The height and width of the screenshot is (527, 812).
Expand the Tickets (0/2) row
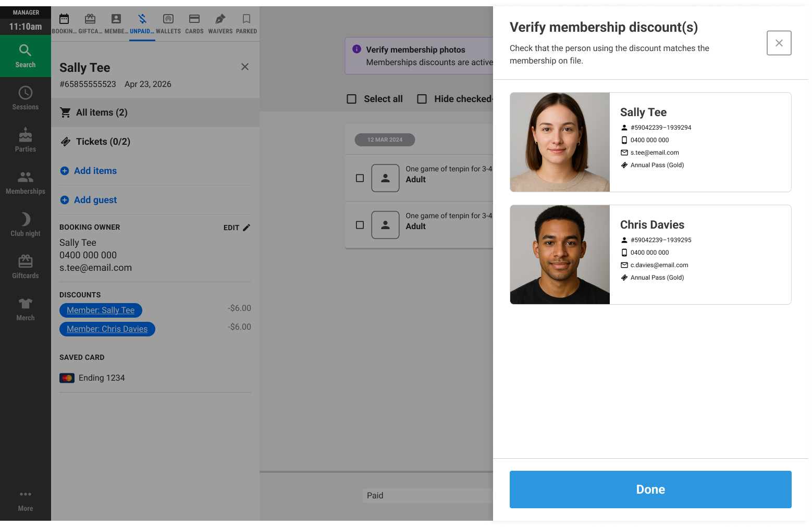coord(155,142)
